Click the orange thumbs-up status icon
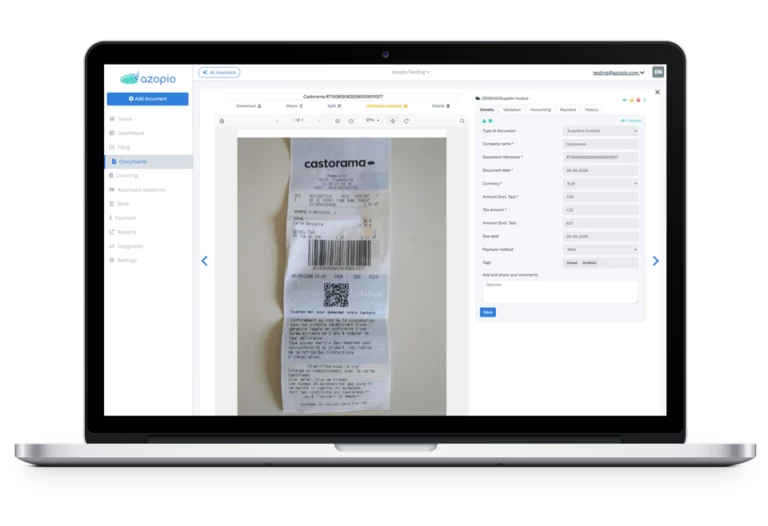This screenshot has height=526, width=768. click(x=631, y=100)
